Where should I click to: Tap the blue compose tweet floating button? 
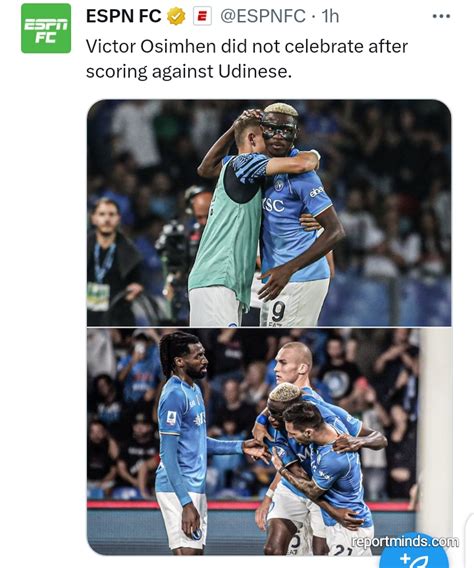click(415, 554)
